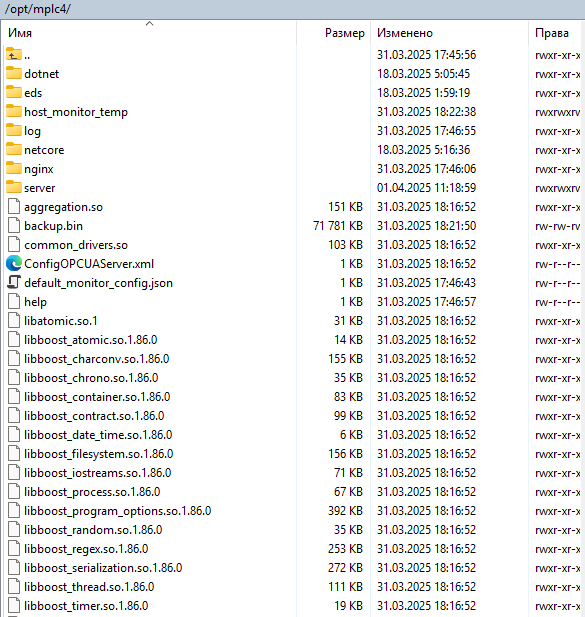Click the 6 KB size value
Screen dimensions: 585x617
pos(351,435)
